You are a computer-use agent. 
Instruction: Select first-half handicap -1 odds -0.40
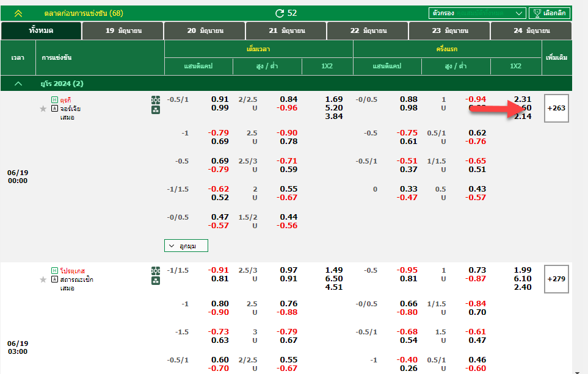pos(407,360)
